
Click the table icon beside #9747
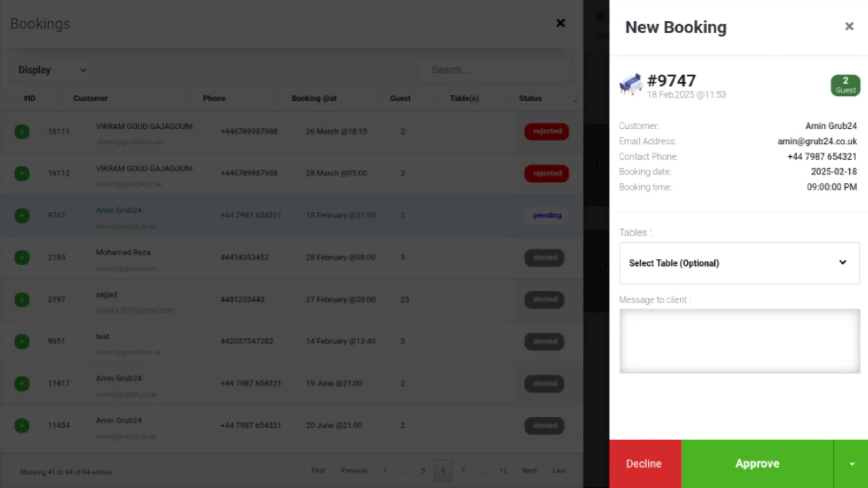click(x=630, y=85)
